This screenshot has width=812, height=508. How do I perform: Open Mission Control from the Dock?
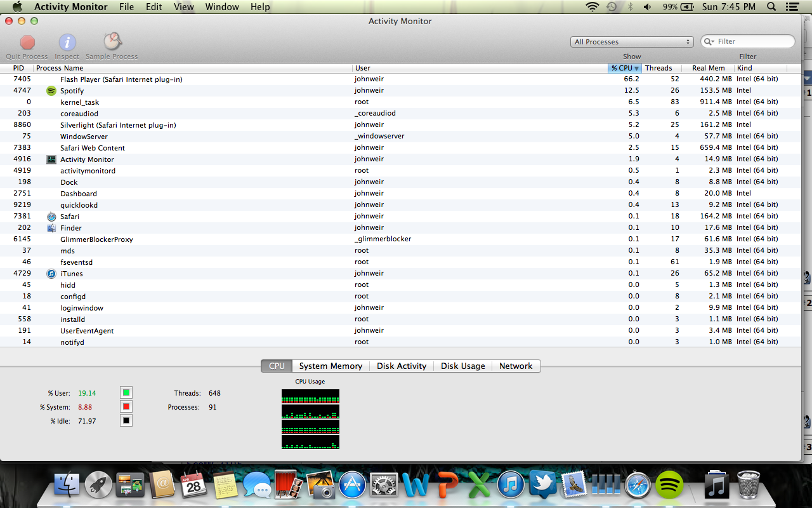point(131,486)
